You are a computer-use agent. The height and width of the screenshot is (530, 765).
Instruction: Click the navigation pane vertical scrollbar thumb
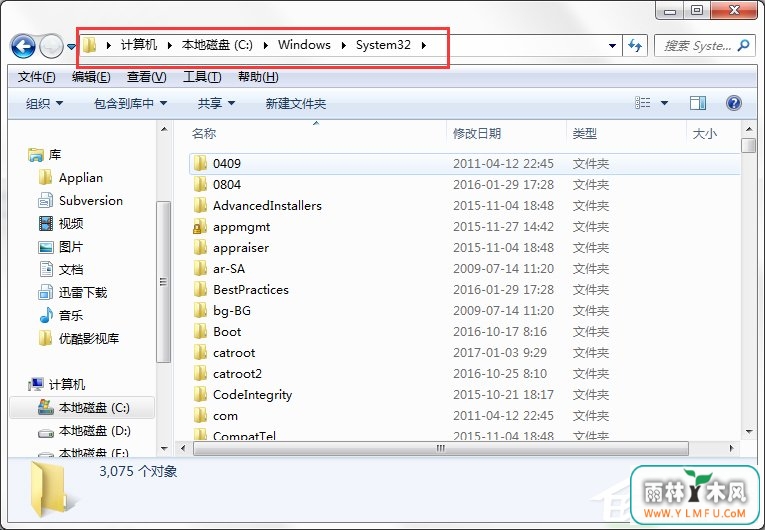(x=163, y=282)
